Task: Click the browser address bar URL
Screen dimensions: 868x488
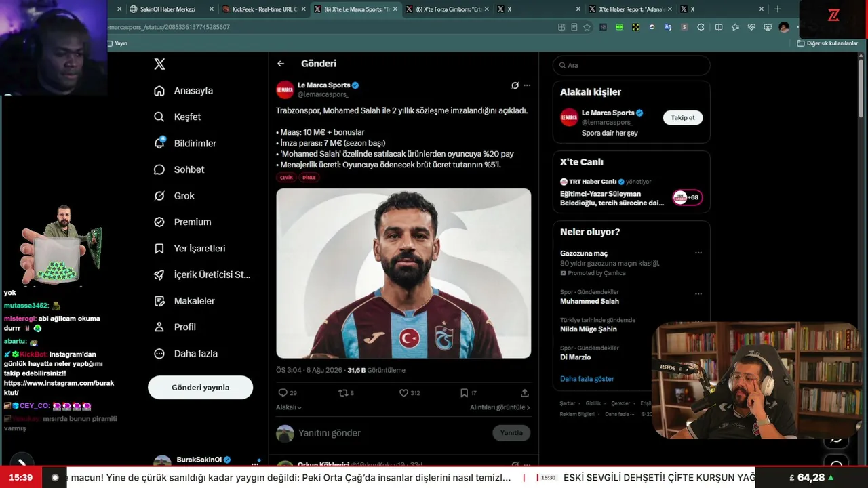Action: (168, 27)
